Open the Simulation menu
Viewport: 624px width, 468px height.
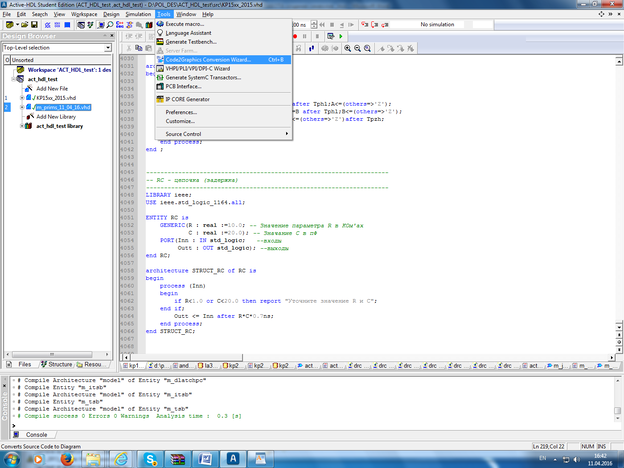(139, 14)
